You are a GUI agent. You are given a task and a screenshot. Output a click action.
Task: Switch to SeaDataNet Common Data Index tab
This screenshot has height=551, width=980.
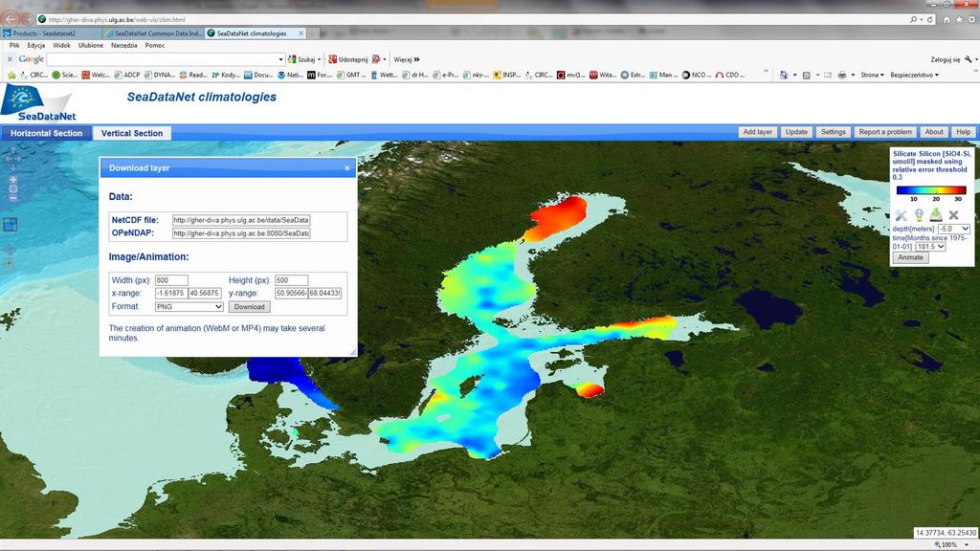pos(154,33)
